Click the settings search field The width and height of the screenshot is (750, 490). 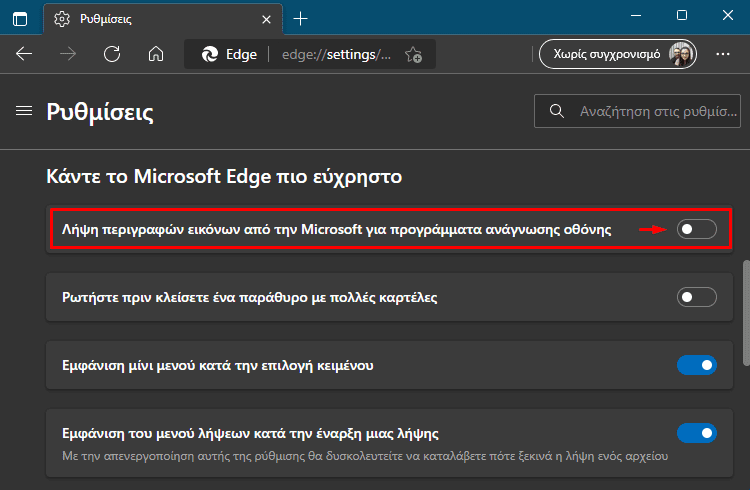point(637,111)
